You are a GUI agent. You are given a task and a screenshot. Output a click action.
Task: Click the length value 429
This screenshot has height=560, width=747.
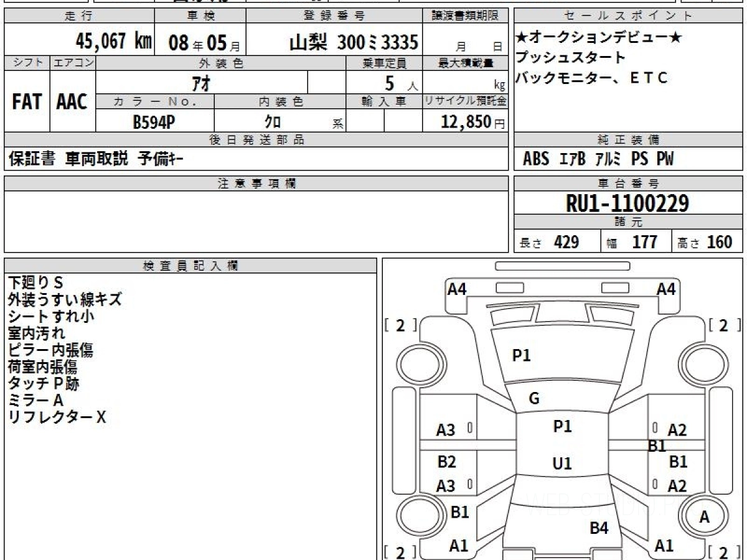pos(566,242)
